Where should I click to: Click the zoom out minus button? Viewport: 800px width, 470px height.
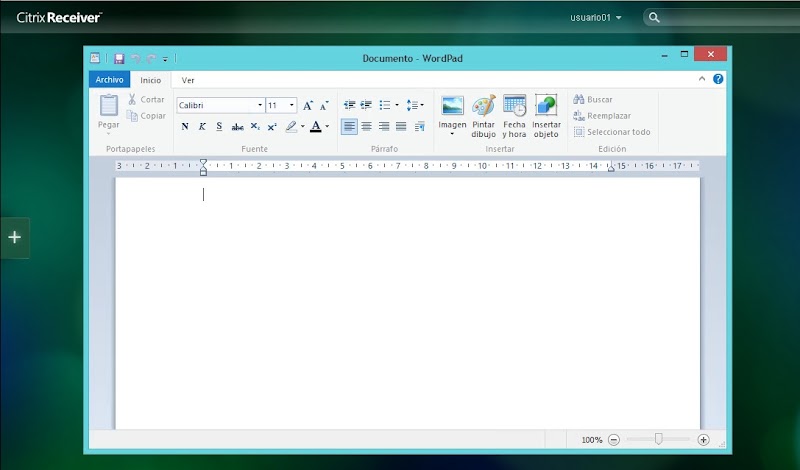(x=614, y=440)
